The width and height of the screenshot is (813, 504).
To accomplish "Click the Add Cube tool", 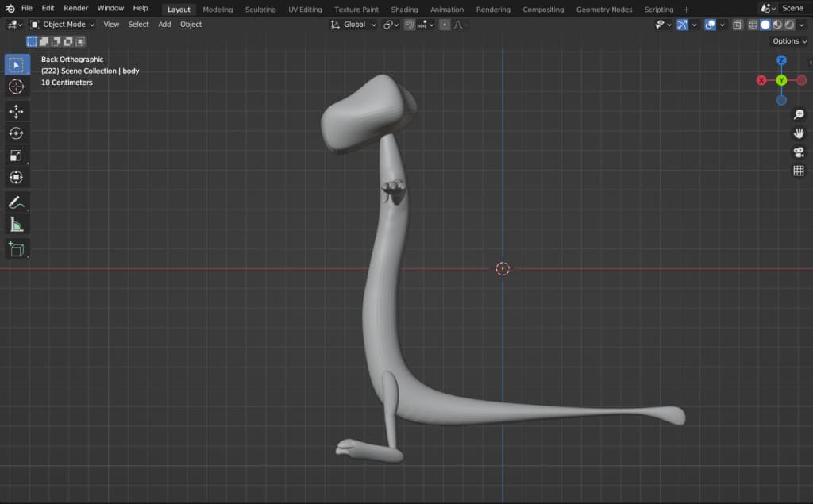I will (16, 249).
